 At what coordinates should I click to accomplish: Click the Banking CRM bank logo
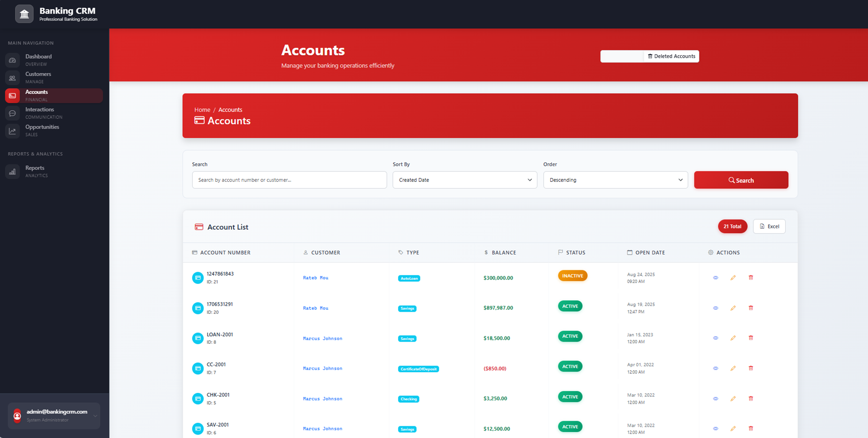click(x=24, y=13)
